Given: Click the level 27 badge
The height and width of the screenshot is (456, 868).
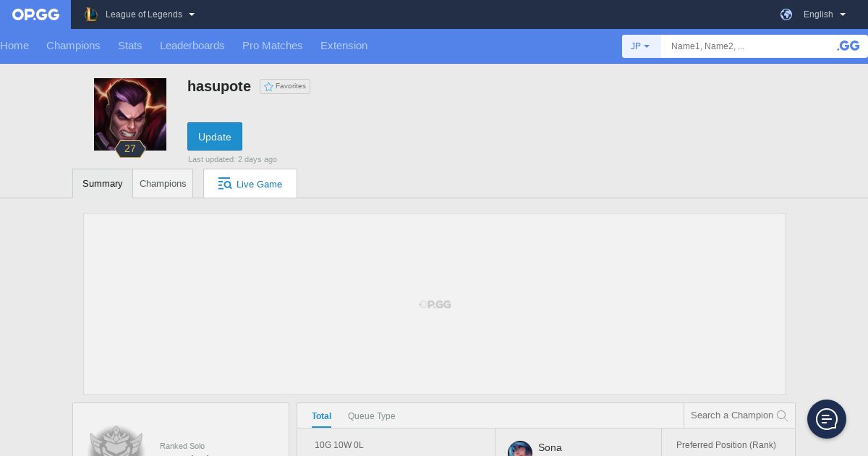Looking at the screenshot, I should pos(130,149).
